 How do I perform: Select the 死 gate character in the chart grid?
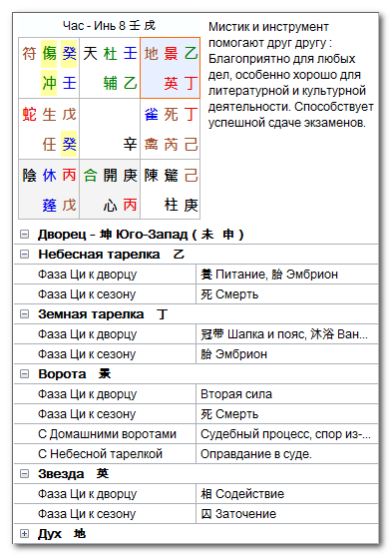tap(171, 115)
